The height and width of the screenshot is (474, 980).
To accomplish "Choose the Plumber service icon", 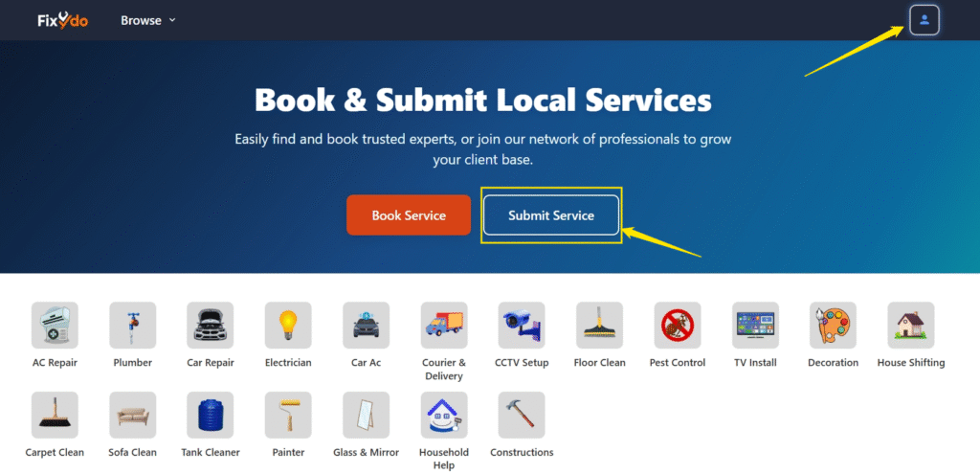I will pyautogui.click(x=133, y=326).
